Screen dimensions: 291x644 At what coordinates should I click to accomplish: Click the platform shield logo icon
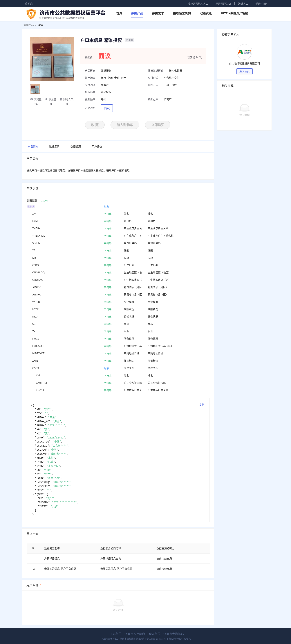click(x=31, y=14)
